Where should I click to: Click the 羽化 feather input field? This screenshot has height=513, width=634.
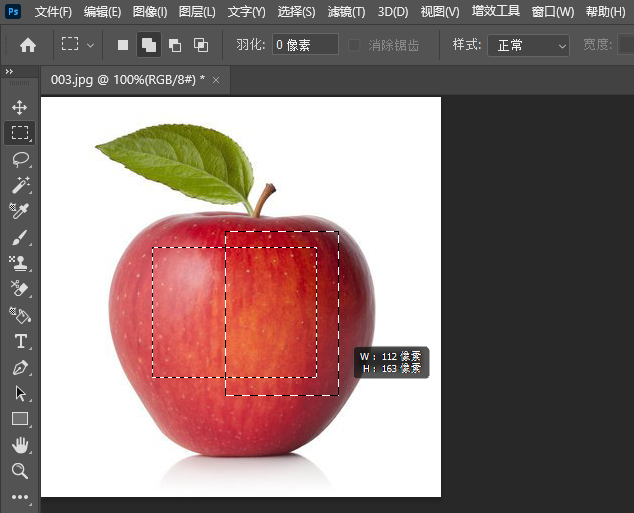click(305, 44)
